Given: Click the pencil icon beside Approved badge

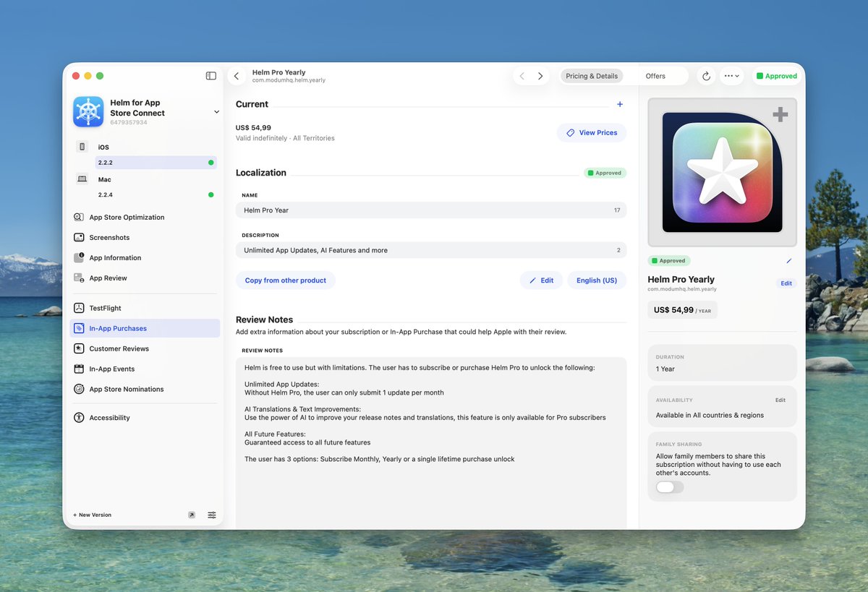Looking at the screenshot, I should coord(788,261).
